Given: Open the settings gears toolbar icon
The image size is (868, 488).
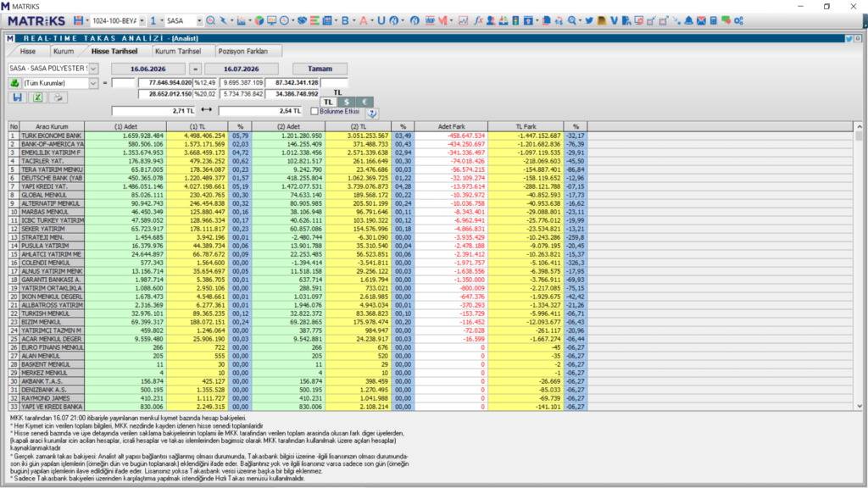Looking at the screenshot, I should pos(738,20).
